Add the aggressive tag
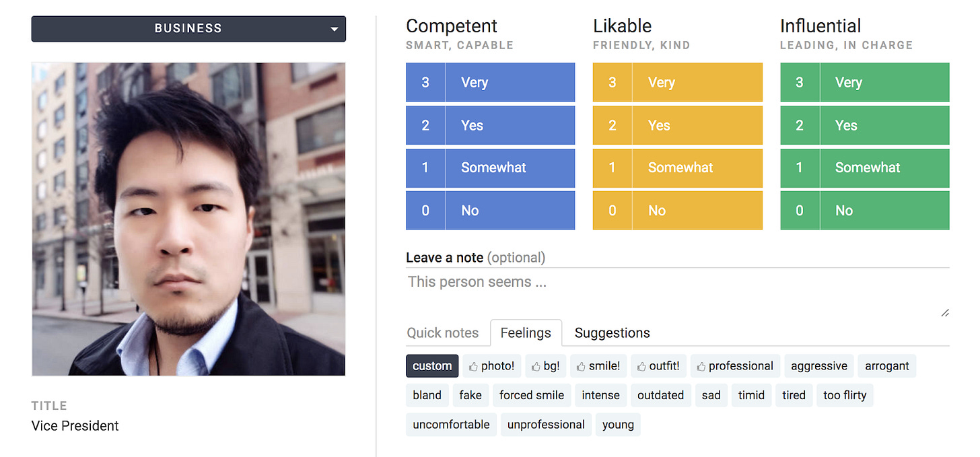 [x=818, y=366]
